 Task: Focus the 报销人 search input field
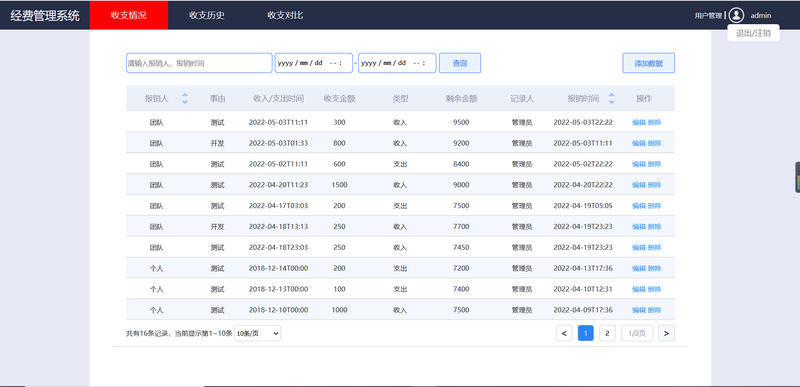pos(199,63)
